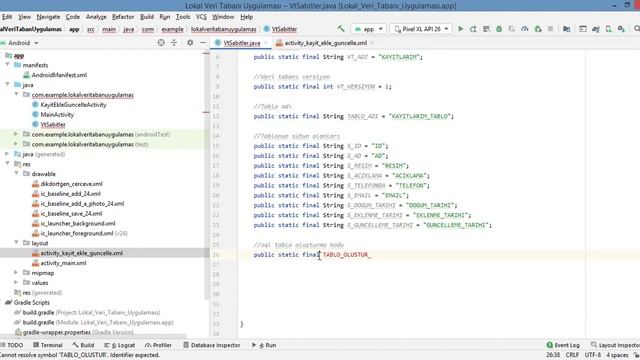
Task: Open the Build menu
Action: 147,17
